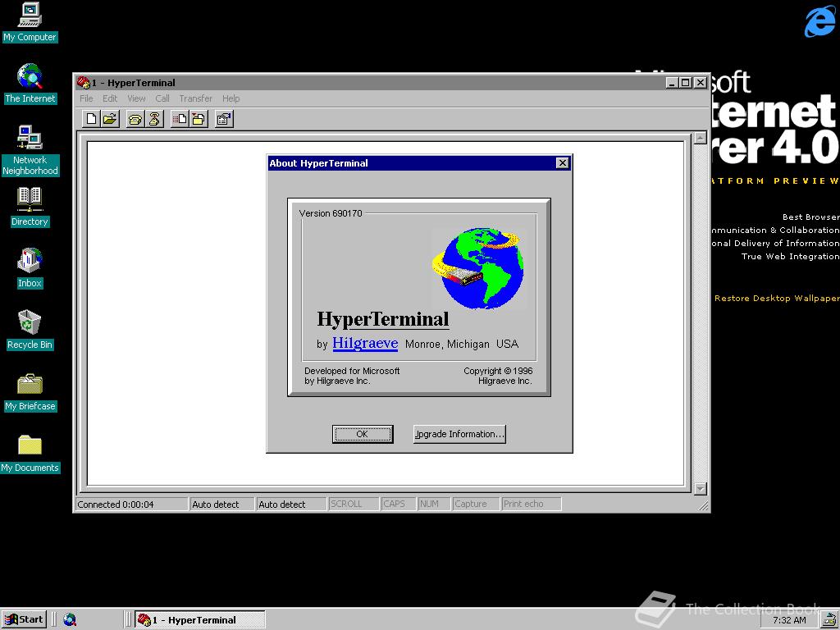Select the Inbox desktop icon
This screenshot has width=840, height=630.
[x=30, y=268]
